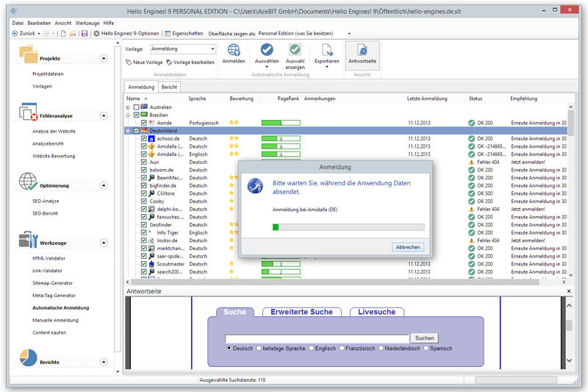This screenshot has width=588, height=392.
Task: Click the Auswahl anzeigen icon
Action: coord(295,49)
